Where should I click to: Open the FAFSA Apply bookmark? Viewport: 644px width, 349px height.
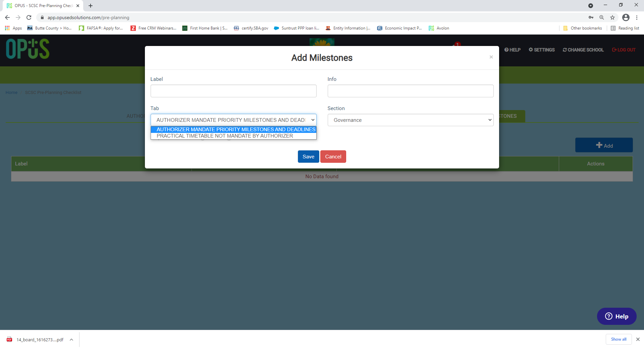pos(101,28)
